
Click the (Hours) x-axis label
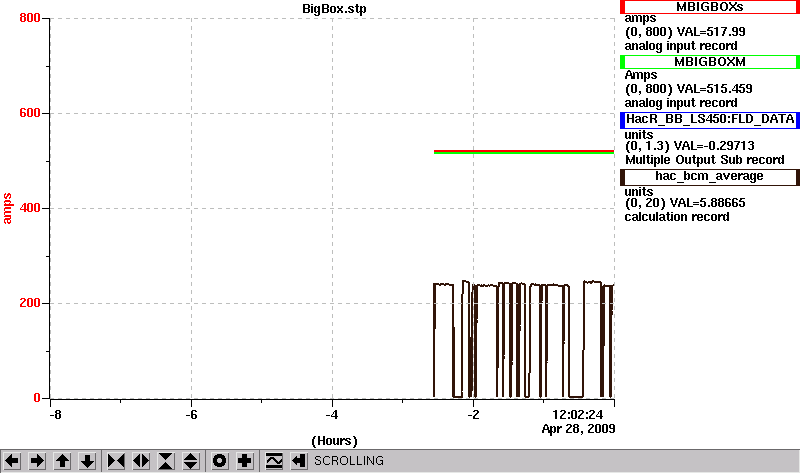click(x=334, y=441)
